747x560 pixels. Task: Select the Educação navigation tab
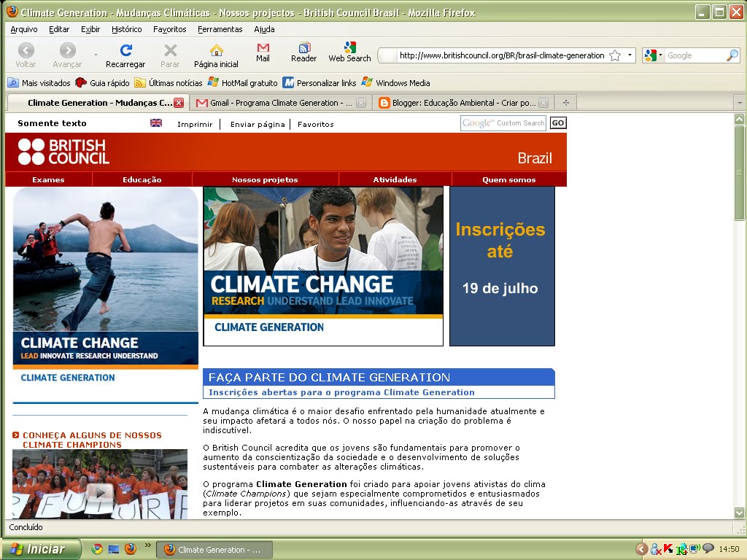142,179
